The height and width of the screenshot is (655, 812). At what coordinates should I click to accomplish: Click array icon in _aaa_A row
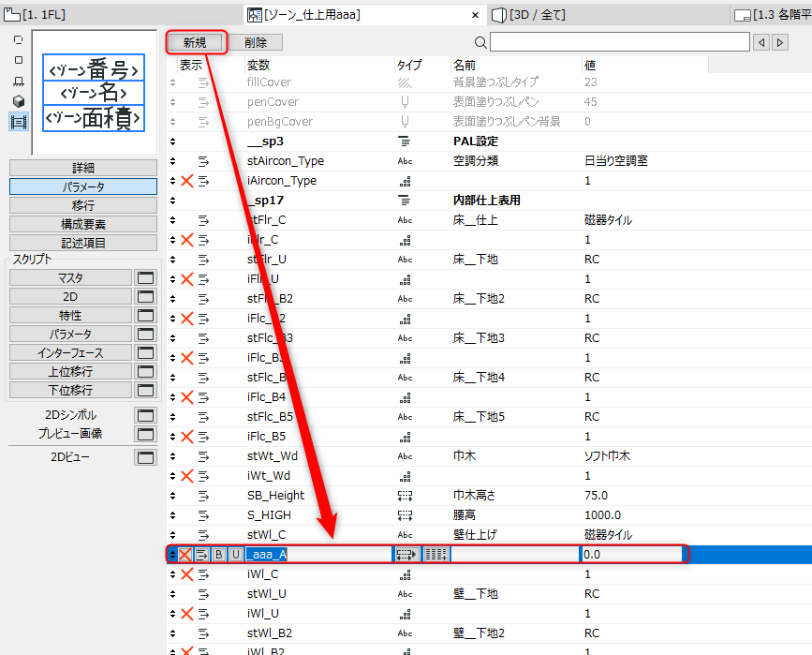point(436,555)
